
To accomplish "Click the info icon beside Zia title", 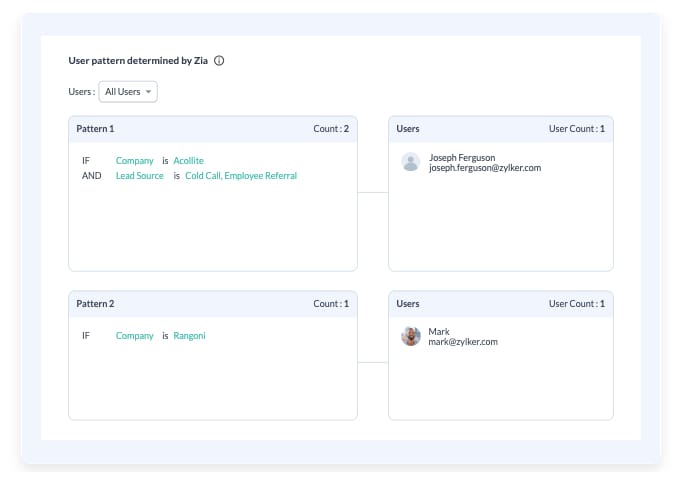I will pyautogui.click(x=219, y=61).
